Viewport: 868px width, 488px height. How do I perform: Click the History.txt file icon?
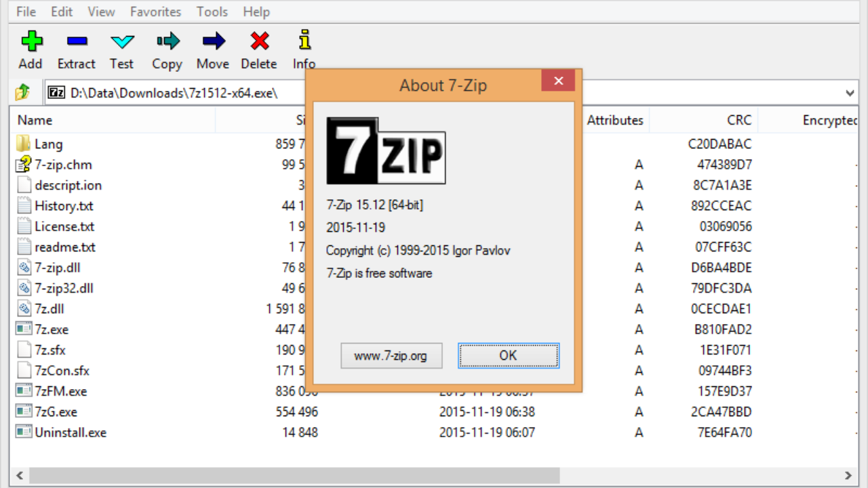(x=24, y=205)
